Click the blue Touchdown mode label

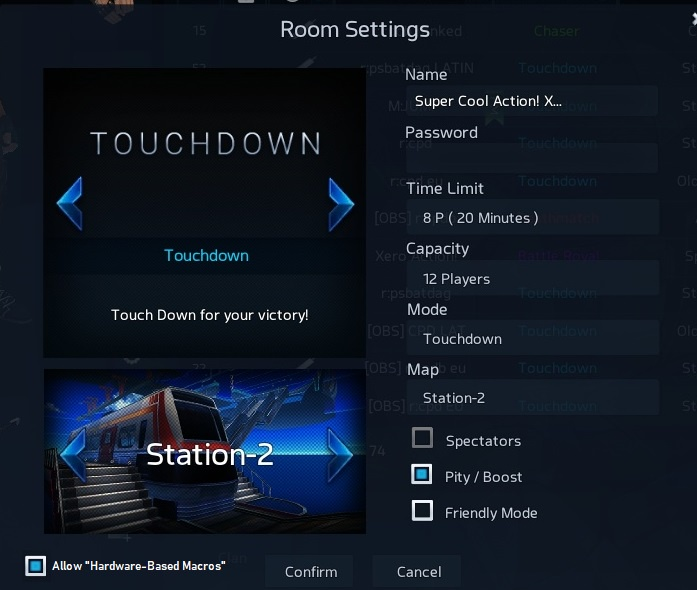206,255
